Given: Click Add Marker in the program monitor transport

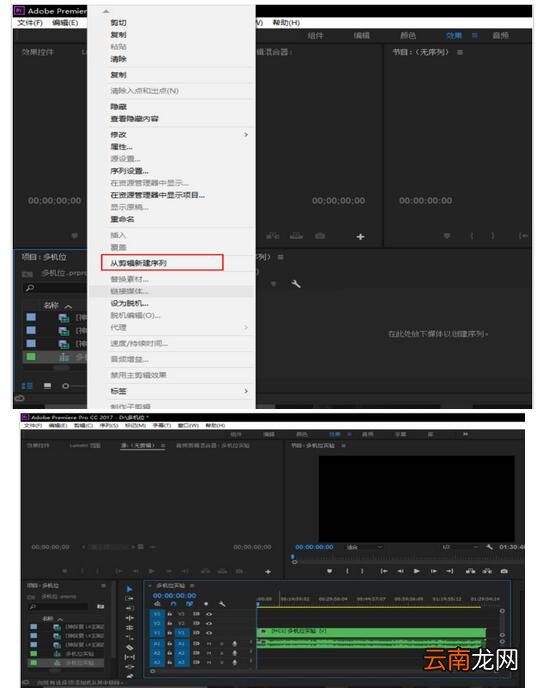Looking at the screenshot, I should (x=329, y=571).
